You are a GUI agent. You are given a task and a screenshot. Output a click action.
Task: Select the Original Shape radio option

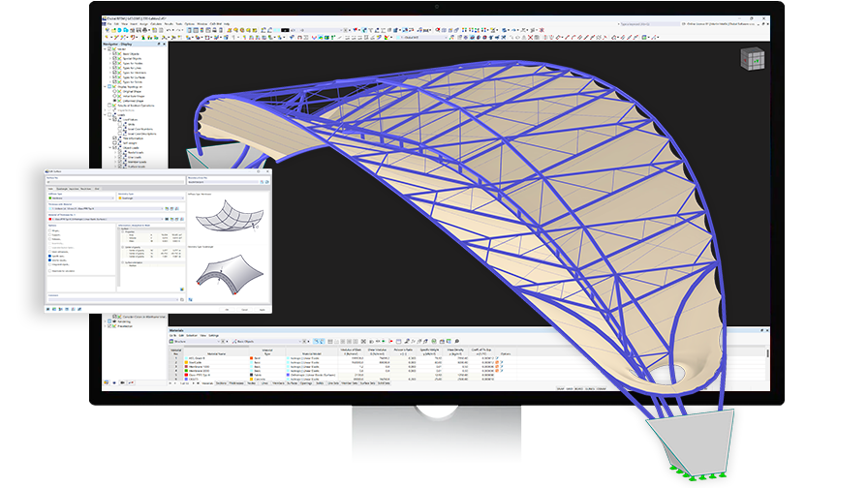[x=114, y=91]
